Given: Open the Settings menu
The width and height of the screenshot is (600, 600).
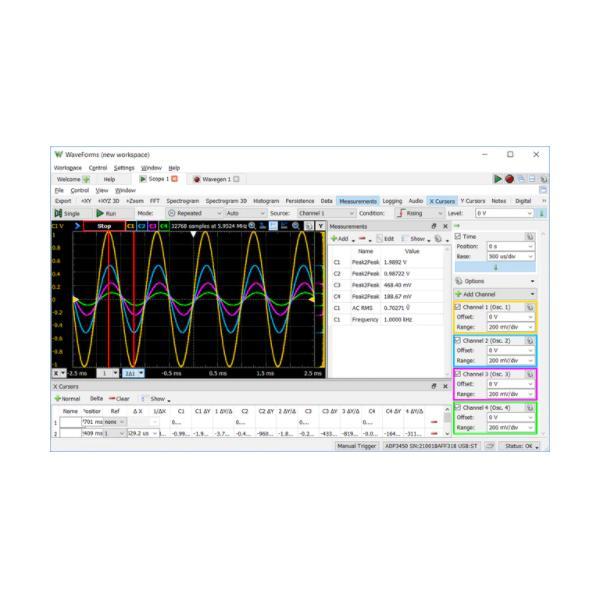Looking at the screenshot, I should 124,168.
